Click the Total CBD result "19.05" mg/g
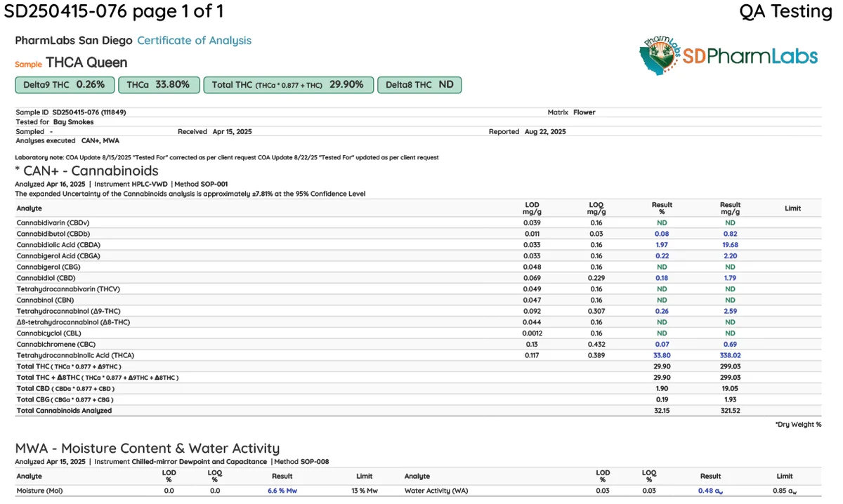 730,388
